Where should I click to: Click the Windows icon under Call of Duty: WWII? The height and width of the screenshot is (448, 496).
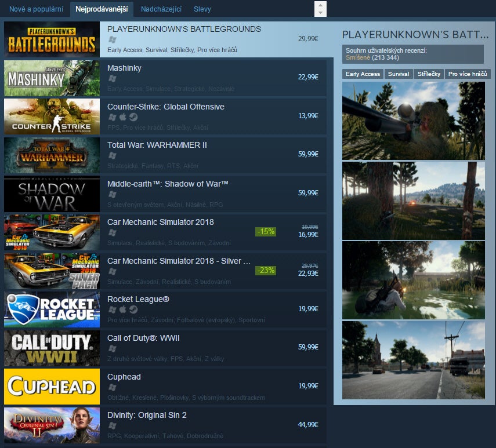113,348
